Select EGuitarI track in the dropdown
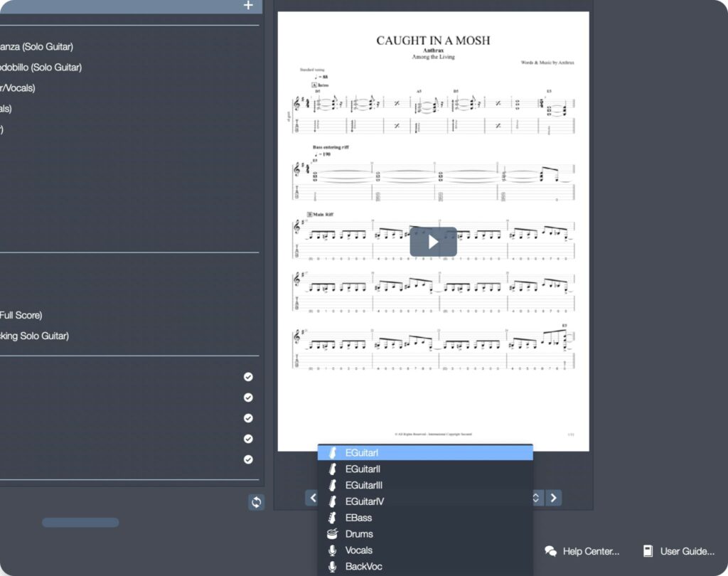Screen dimensions: 728x576 tap(425, 452)
